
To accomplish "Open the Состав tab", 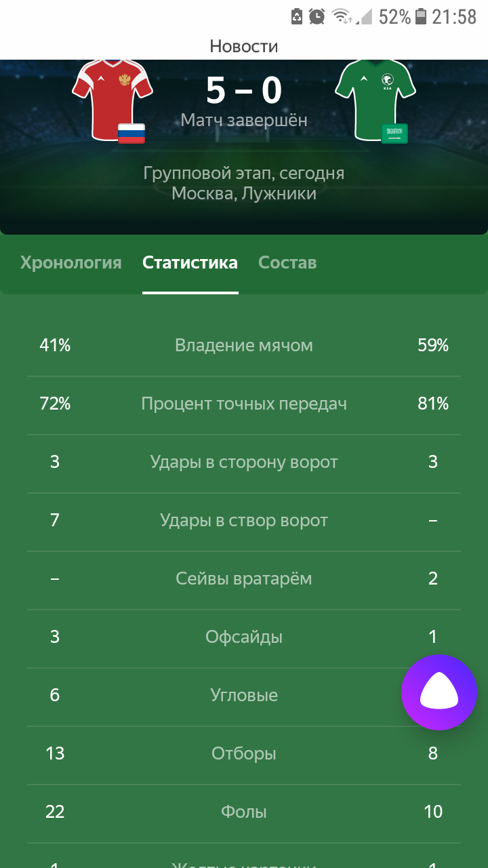I will pos(287,263).
